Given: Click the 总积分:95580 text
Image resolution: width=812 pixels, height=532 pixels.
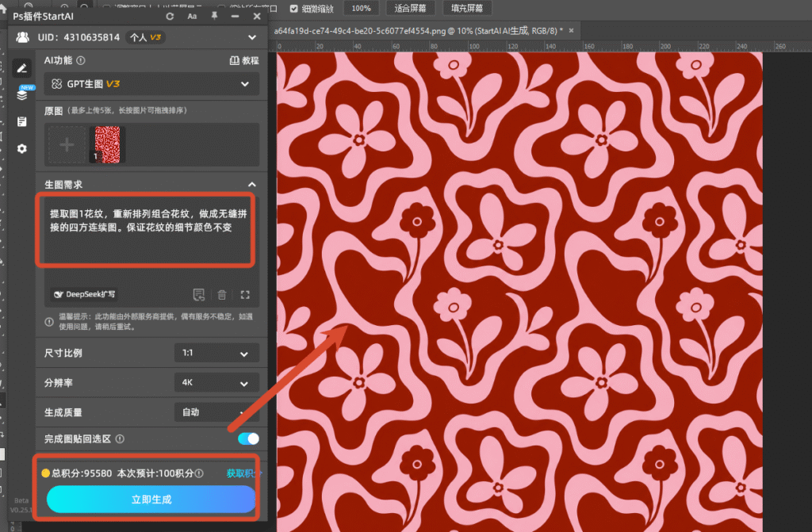Looking at the screenshot, I should pyautogui.click(x=82, y=473).
